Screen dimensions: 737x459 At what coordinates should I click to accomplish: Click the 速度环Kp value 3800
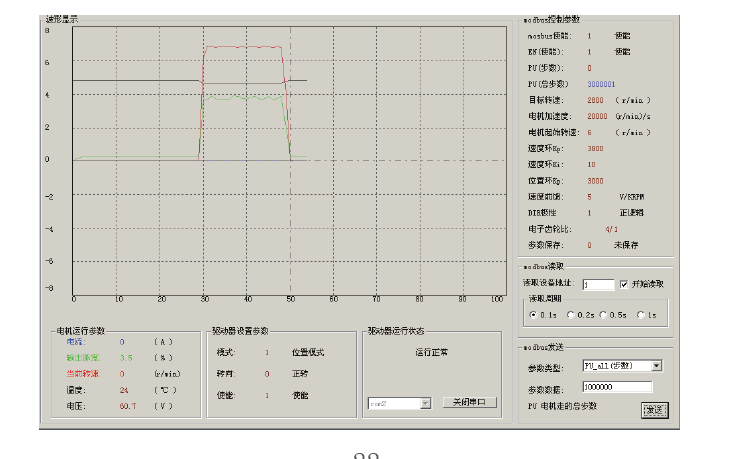coord(595,148)
